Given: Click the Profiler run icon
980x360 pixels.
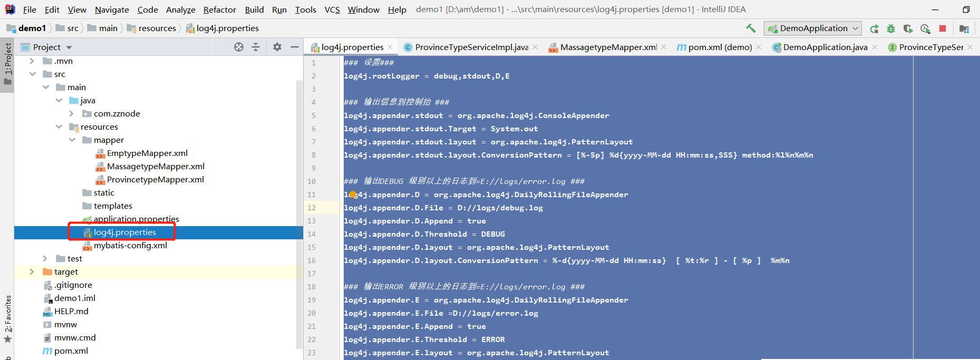Looking at the screenshot, I should click(925, 28).
